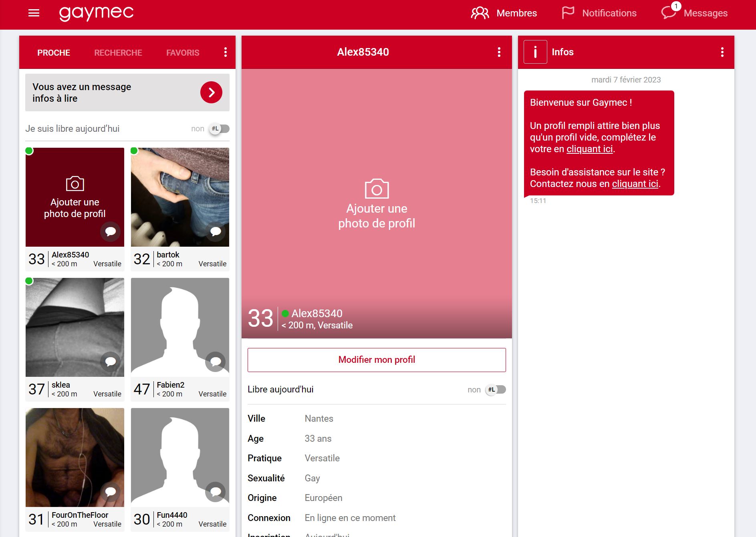The width and height of the screenshot is (756, 537).
Task: Open chat bubble on sklea card
Action: click(x=111, y=362)
